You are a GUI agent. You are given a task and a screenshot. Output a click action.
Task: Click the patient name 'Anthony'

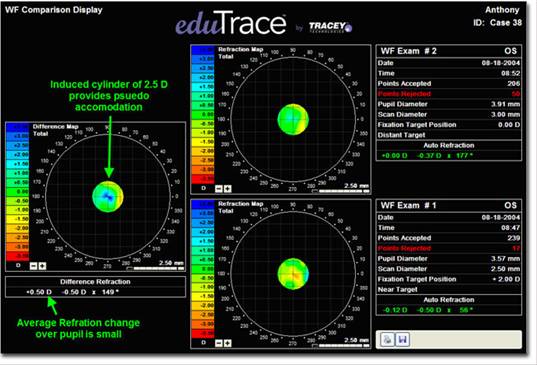[502, 10]
